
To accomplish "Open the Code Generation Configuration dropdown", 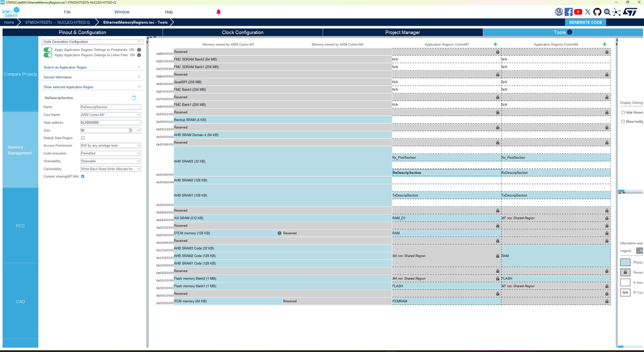I will click(92, 41).
